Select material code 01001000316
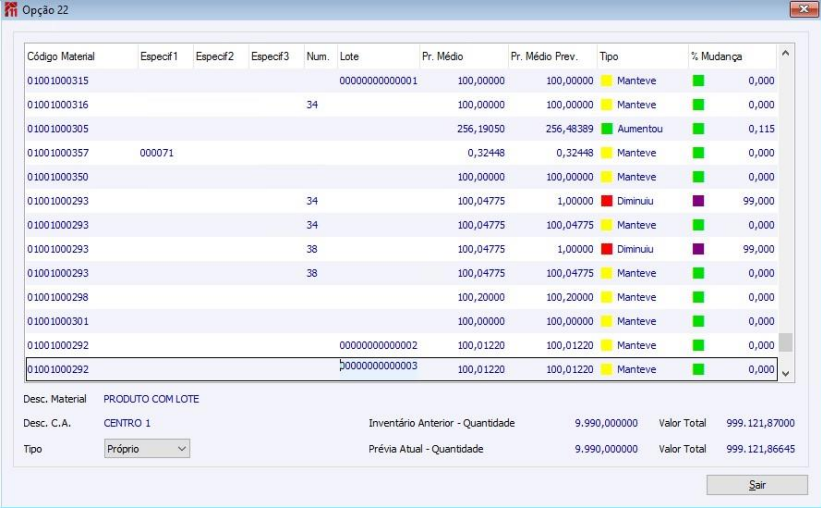Screen dimensions: 821x508 click(x=58, y=105)
